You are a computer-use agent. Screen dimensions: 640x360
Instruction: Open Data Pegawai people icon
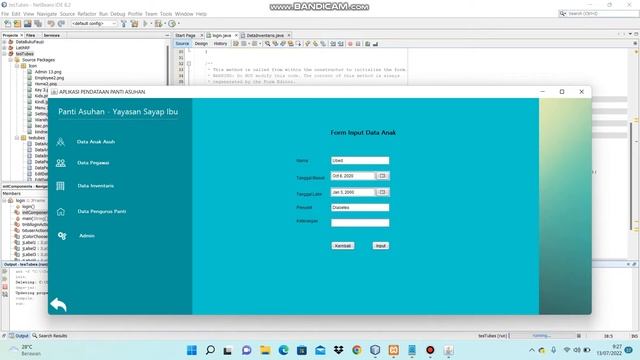(60, 163)
